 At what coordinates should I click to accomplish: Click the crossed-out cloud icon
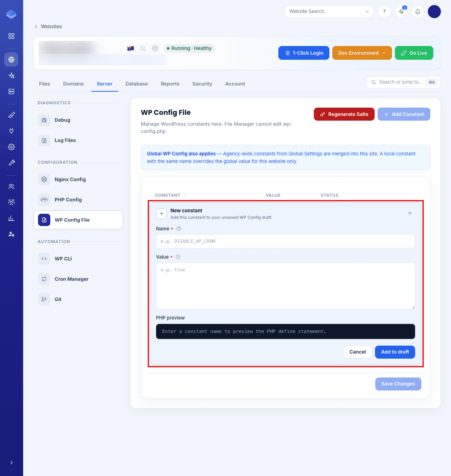tap(143, 49)
